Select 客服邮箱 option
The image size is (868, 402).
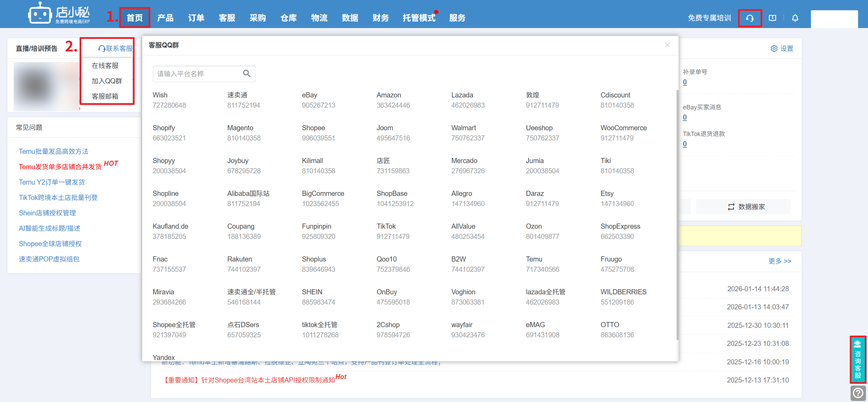[x=105, y=96]
